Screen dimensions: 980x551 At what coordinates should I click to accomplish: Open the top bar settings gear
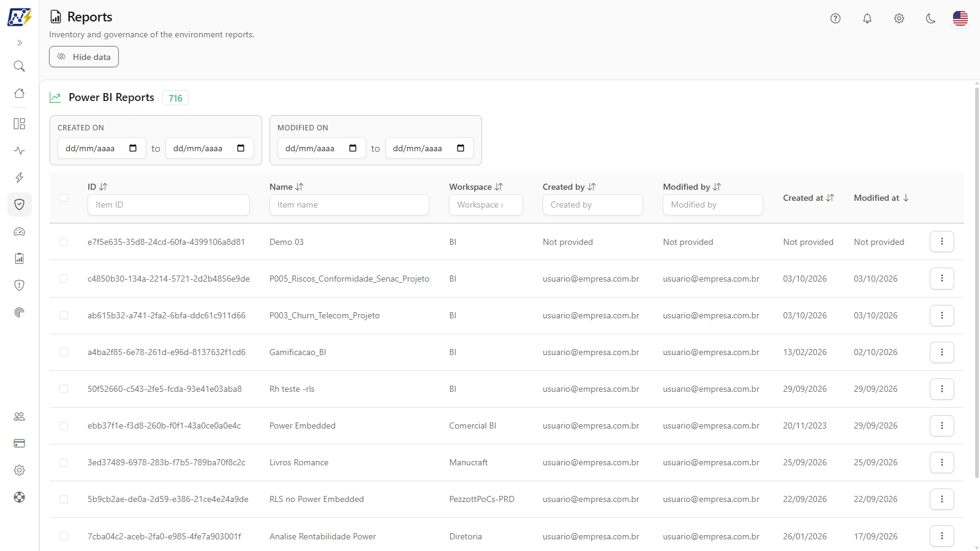pyautogui.click(x=899, y=18)
